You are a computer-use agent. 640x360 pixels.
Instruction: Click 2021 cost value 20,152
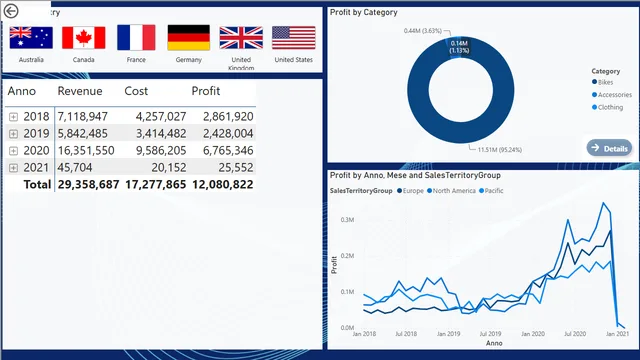[x=169, y=167]
